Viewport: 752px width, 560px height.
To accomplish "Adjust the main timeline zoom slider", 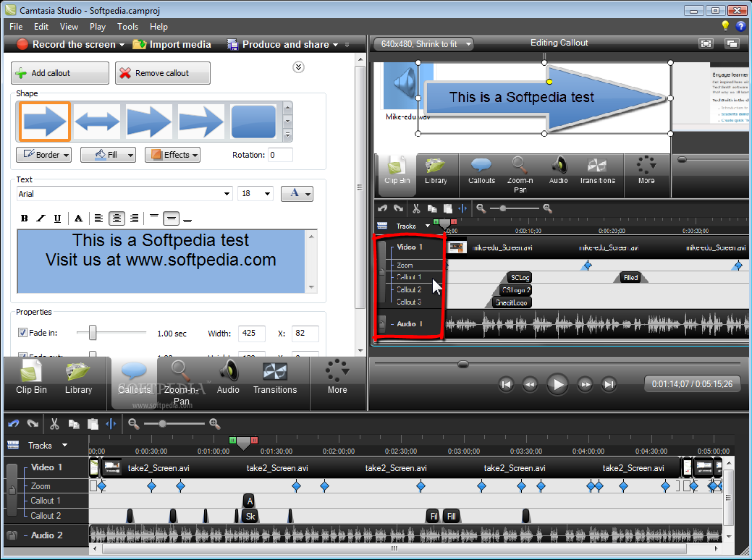I will tap(163, 424).
